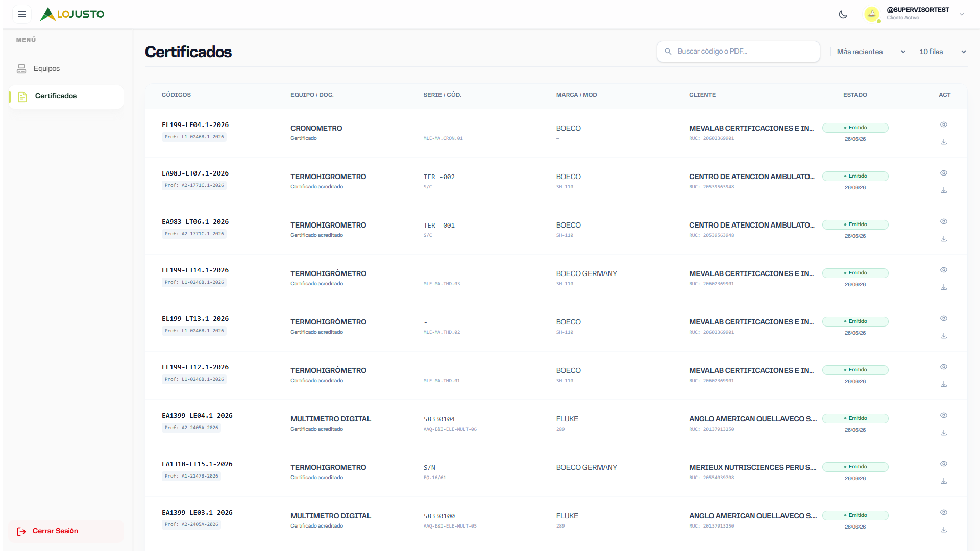Download certificate EL199-LT13.1-2026

944,336
